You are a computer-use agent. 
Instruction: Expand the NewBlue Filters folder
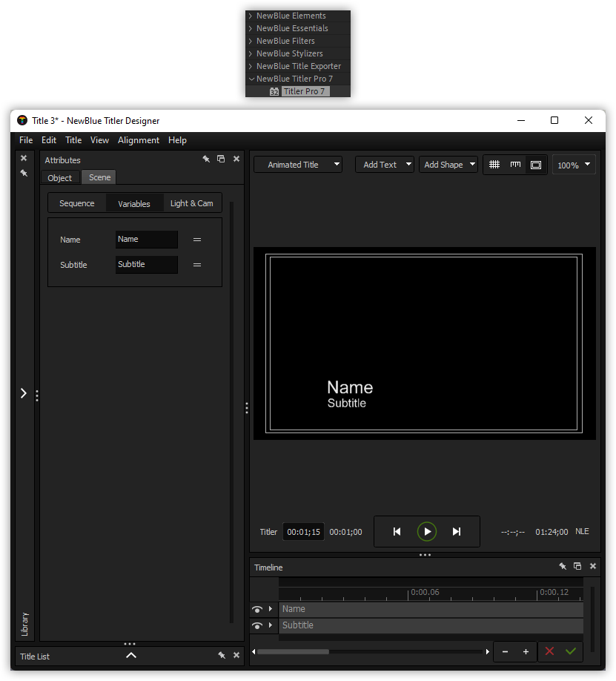pyautogui.click(x=251, y=42)
